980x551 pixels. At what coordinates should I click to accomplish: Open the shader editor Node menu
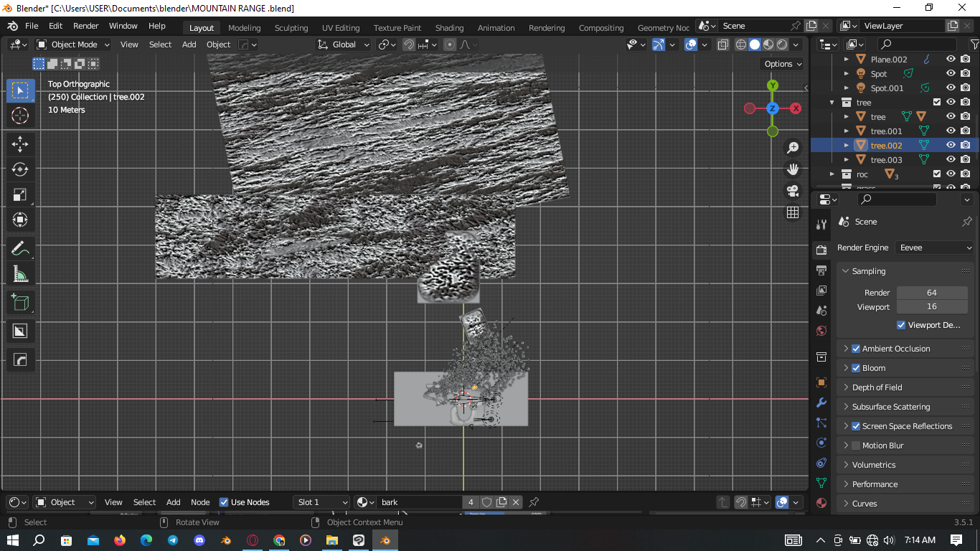pos(200,502)
